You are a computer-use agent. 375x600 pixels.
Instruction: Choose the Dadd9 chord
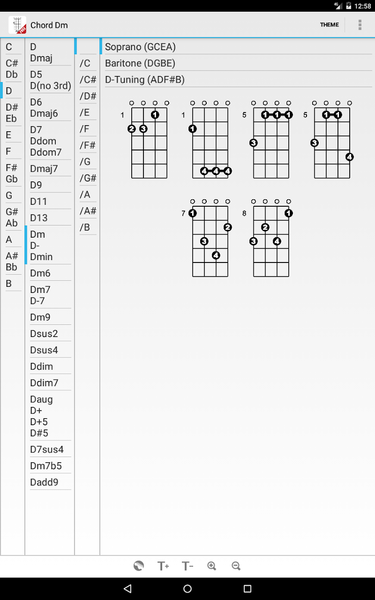click(x=50, y=482)
